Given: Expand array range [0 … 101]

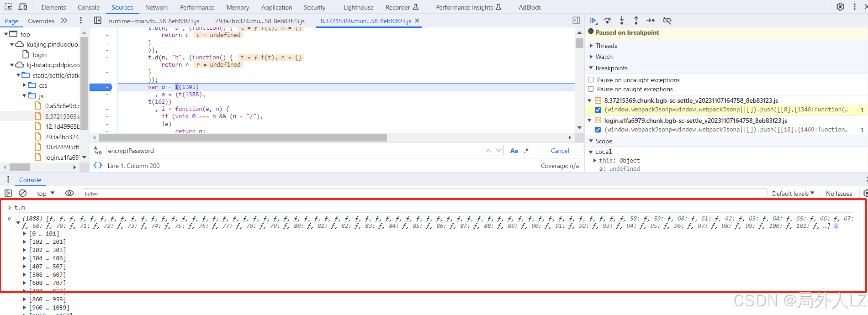Looking at the screenshot, I should 25,234.
